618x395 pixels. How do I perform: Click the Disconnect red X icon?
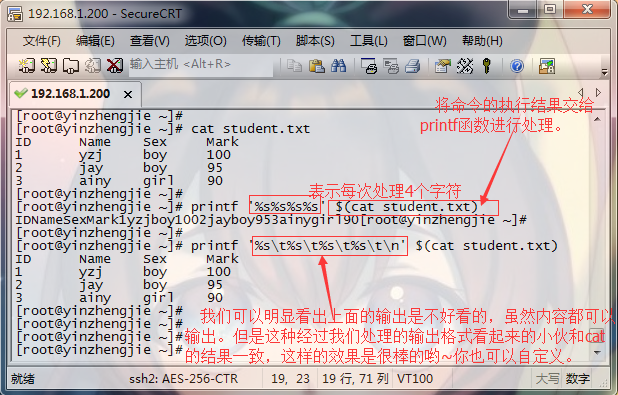[115, 66]
